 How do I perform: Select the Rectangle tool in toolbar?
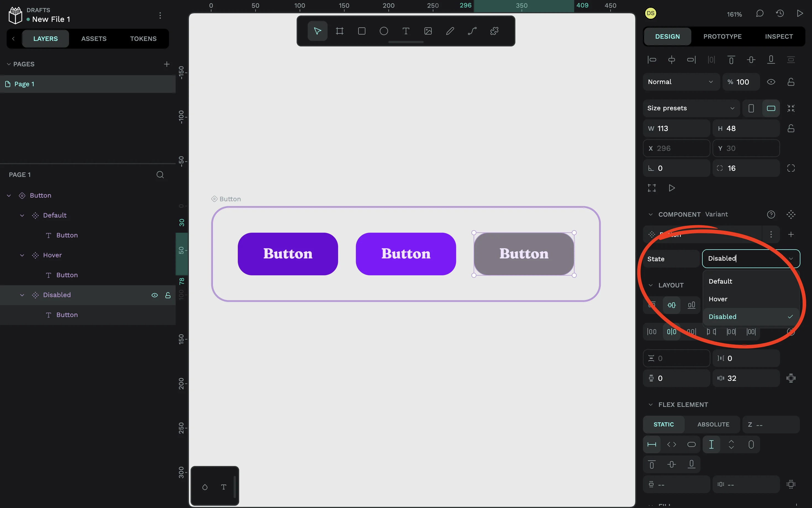(x=362, y=31)
